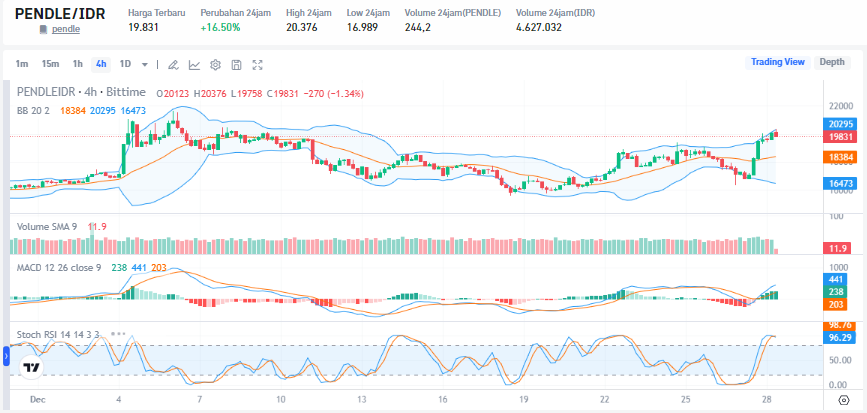The height and width of the screenshot is (413, 867).
Task: Select the MACD 12 26 close 9 legend
Action: [x=59, y=268]
